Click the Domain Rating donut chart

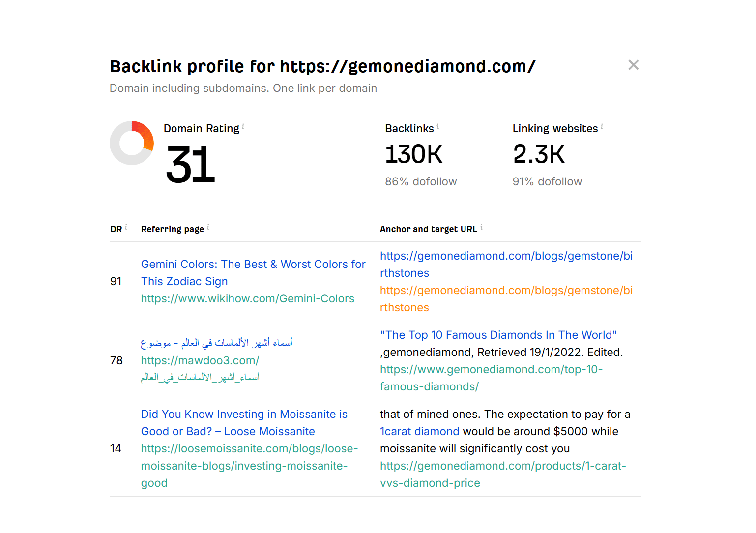[x=132, y=143]
